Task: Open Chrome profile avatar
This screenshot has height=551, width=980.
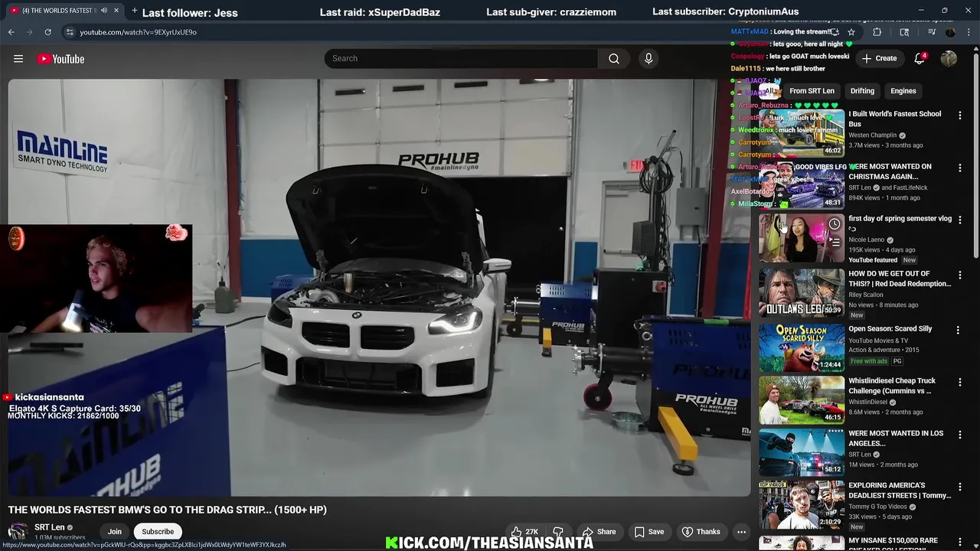Action: [950, 32]
